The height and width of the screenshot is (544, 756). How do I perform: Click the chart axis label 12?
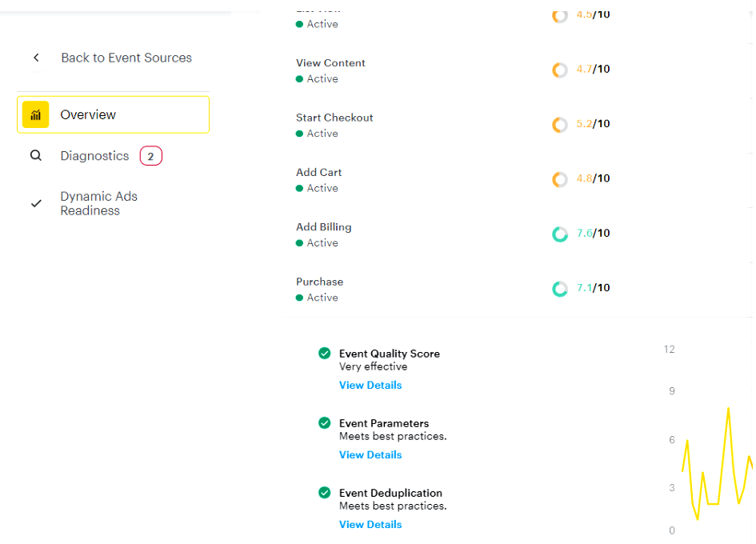point(670,349)
